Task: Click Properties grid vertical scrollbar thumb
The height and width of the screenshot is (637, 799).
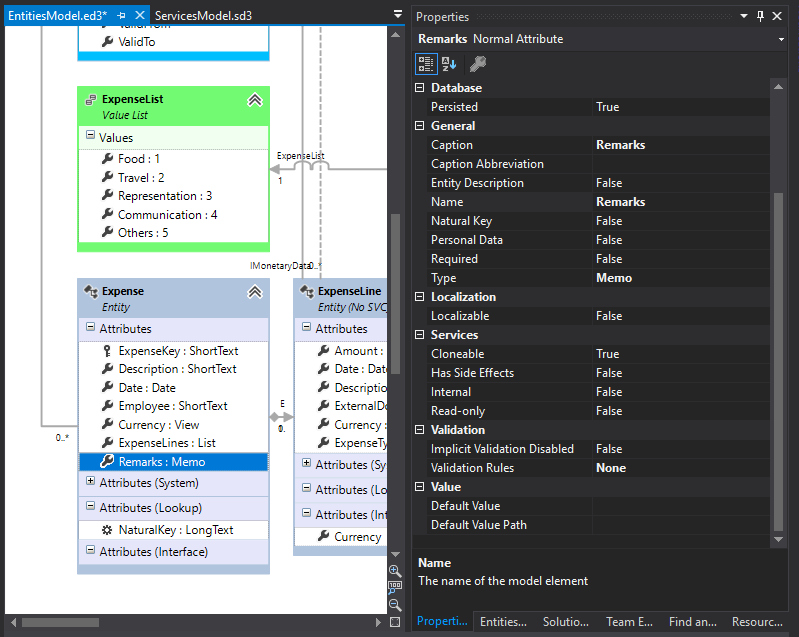Action: point(778,362)
